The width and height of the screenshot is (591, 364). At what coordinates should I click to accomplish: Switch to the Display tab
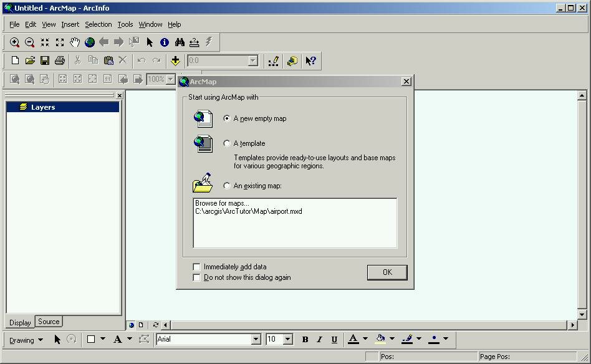pos(20,322)
